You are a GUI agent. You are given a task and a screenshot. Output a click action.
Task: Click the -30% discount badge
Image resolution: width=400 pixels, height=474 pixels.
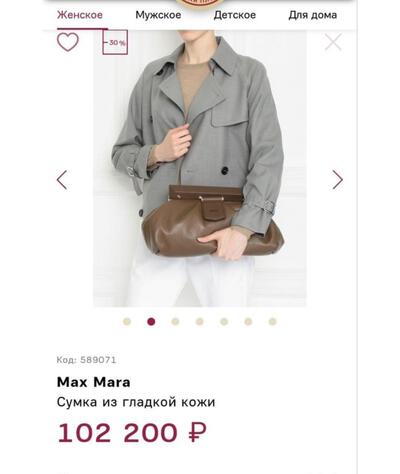(x=115, y=42)
